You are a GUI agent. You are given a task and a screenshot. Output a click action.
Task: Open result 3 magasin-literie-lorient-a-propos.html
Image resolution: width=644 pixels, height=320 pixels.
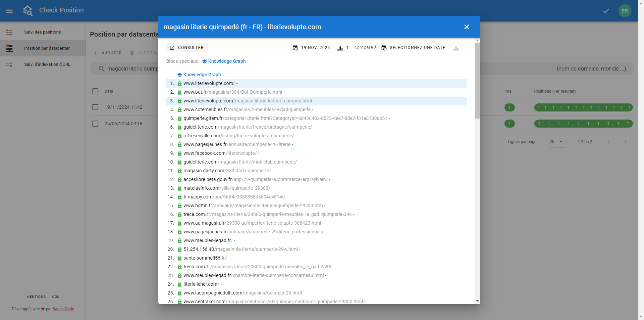248,101
